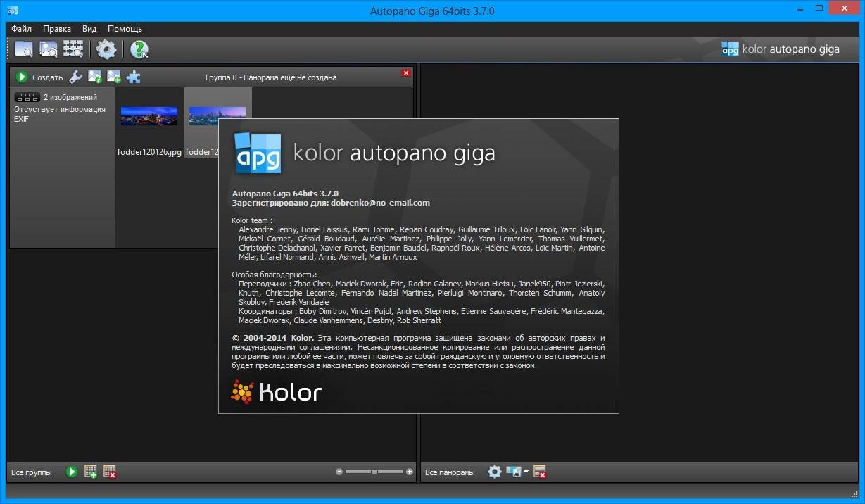Image resolution: width=865 pixels, height=504 pixels.
Task: Click the thumbnail zoom in plus icon
Action: click(x=410, y=472)
